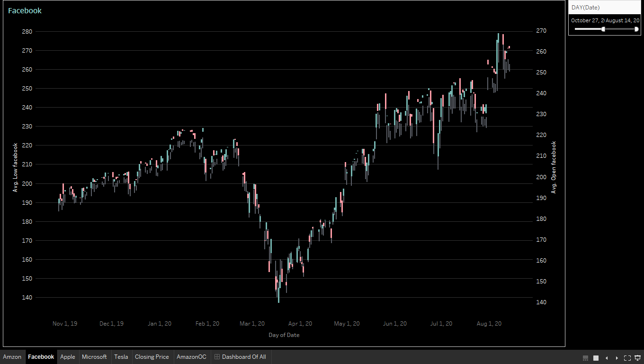Image resolution: width=644 pixels, height=364 pixels.
Task: Open the Amzon sheet tab
Action: coord(12,357)
